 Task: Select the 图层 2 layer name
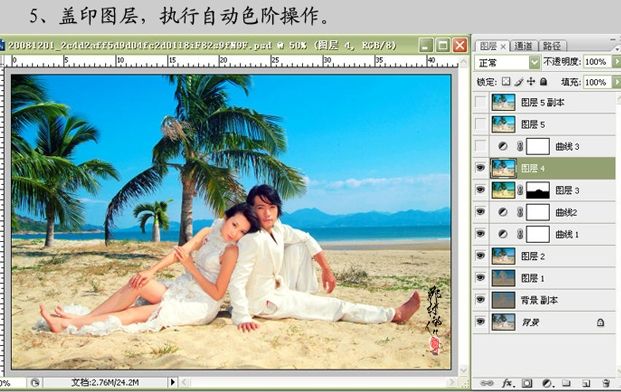[533, 257]
